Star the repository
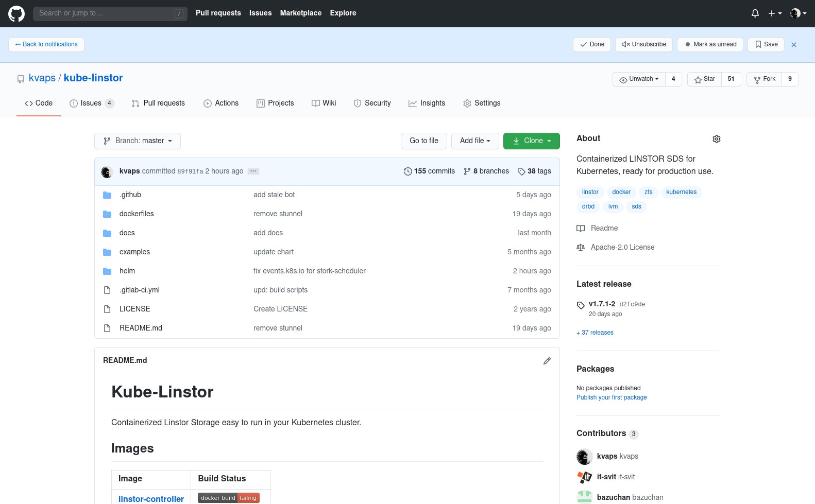The width and height of the screenshot is (815, 504). tap(705, 79)
